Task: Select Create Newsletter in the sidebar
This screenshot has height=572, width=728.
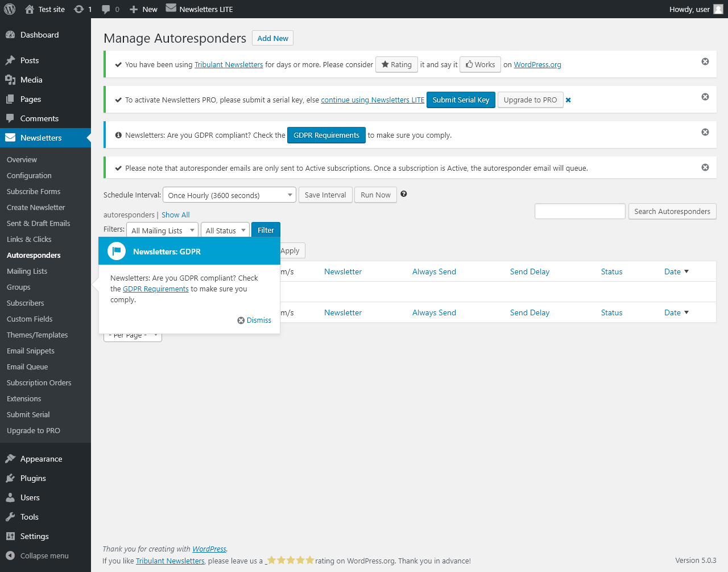Action: tap(36, 208)
